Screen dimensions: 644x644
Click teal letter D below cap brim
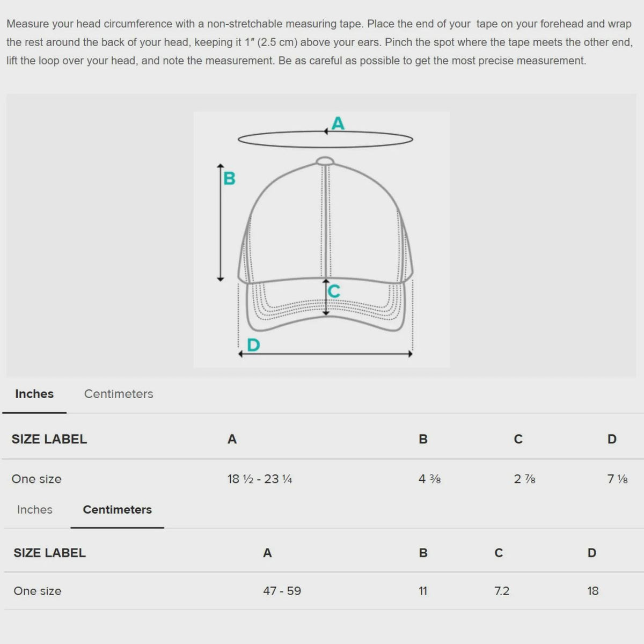click(x=253, y=345)
